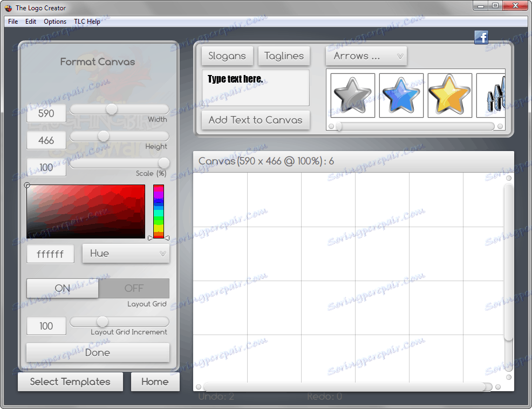Turn Layout Grid OFF
Viewport: 532px width, 409px height.
coord(134,288)
